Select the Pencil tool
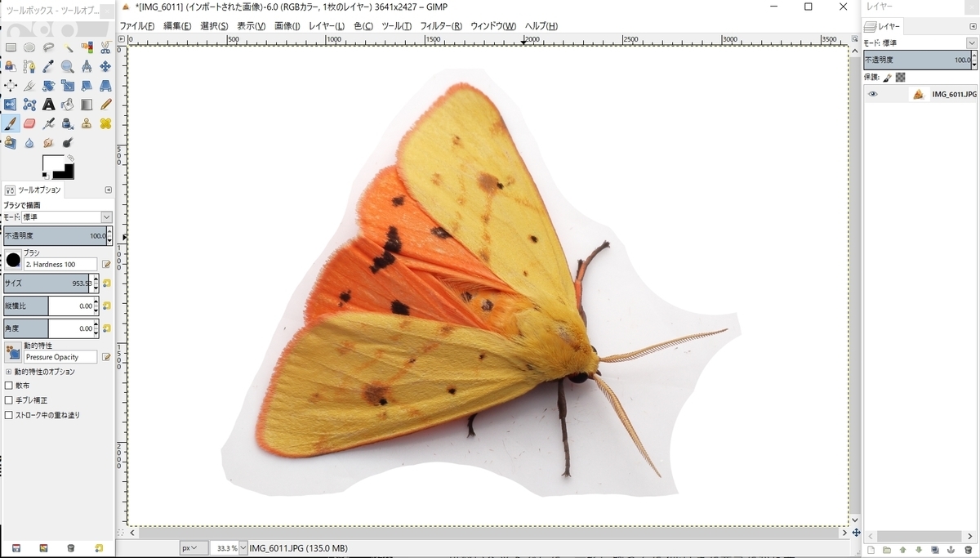Image resolution: width=980 pixels, height=558 pixels. pyautogui.click(x=105, y=105)
